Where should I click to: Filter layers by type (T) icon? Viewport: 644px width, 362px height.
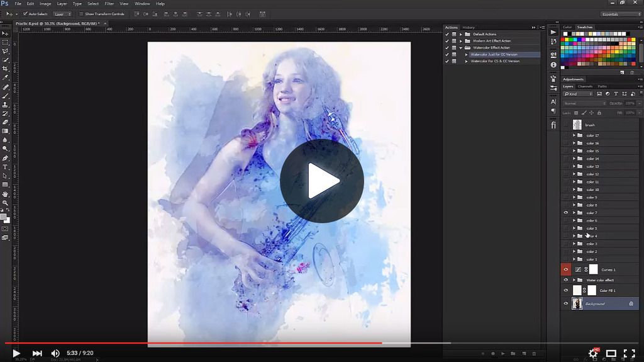coord(616,94)
